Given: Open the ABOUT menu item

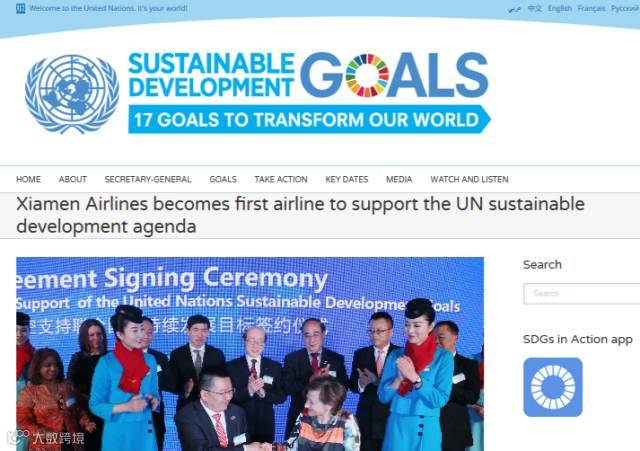Looking at the screenshot, I should [x=73, y=179].
